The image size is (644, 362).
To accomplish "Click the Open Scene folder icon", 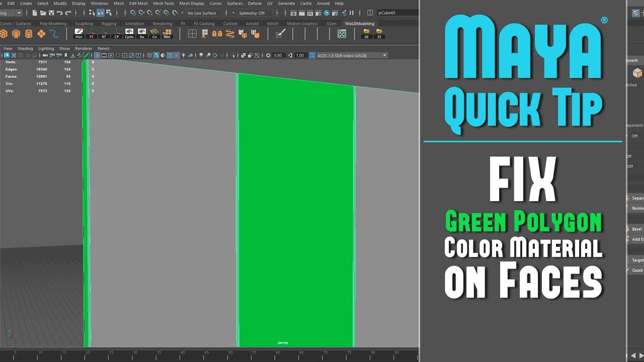I will click(x=43, y=13).
